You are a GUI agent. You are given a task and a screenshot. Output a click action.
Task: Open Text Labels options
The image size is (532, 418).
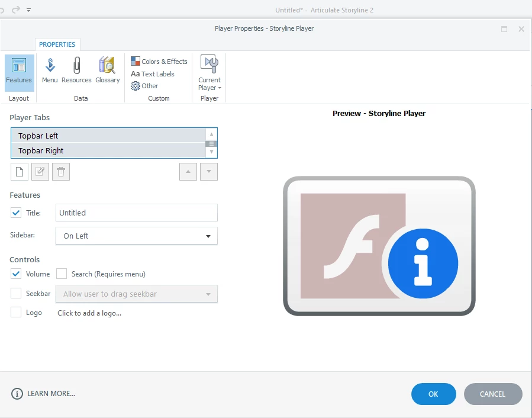153,73
